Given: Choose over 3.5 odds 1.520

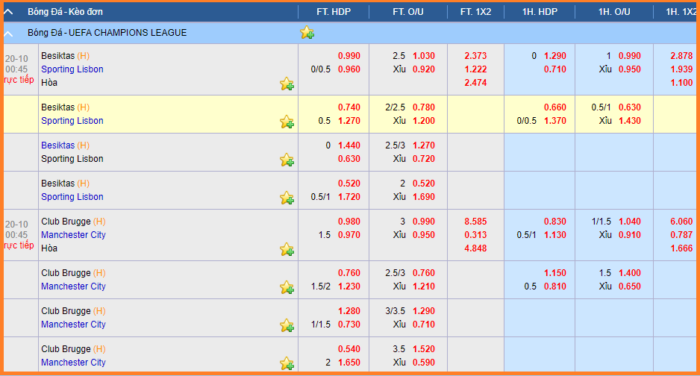Looking at the screenshot, I should (x=424, y=349).
